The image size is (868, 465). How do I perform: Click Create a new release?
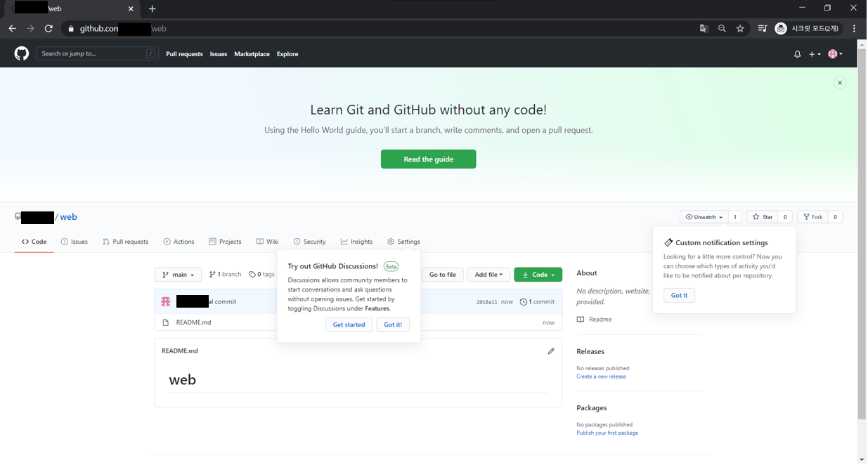601,376
